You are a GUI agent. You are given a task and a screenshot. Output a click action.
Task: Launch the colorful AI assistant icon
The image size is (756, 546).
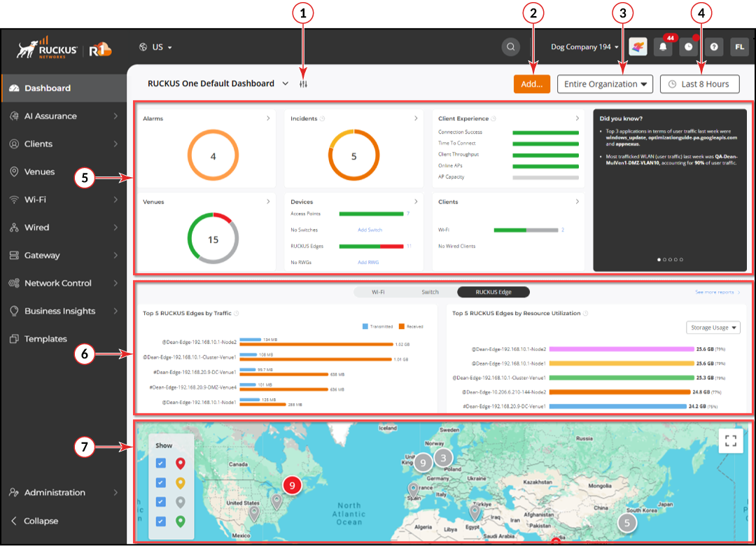point(638,47)
